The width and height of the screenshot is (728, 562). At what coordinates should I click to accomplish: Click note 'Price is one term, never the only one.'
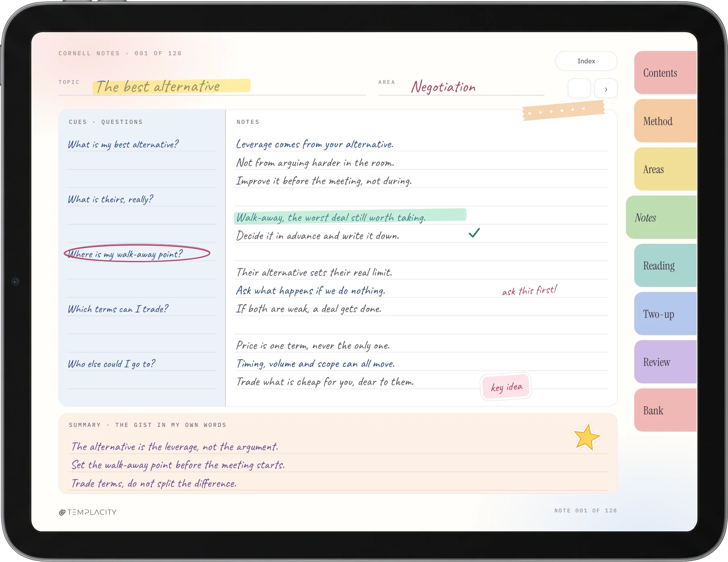coord(313,346)
